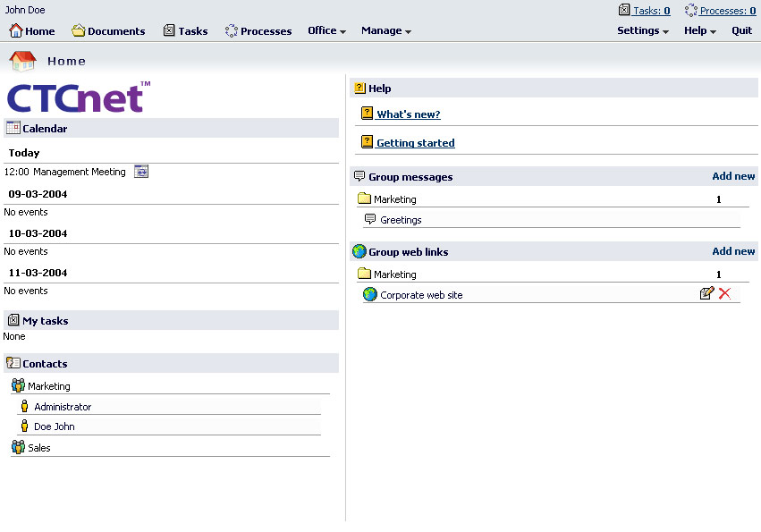The image size is (761, 532).
Task: Click the Home house icon in navigation bar
Action: pos(15,30)
